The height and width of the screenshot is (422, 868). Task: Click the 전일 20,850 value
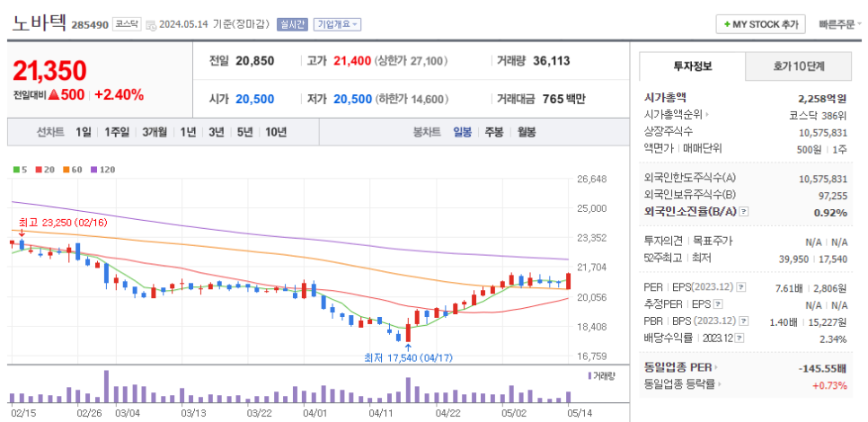(x=254, y=61)
